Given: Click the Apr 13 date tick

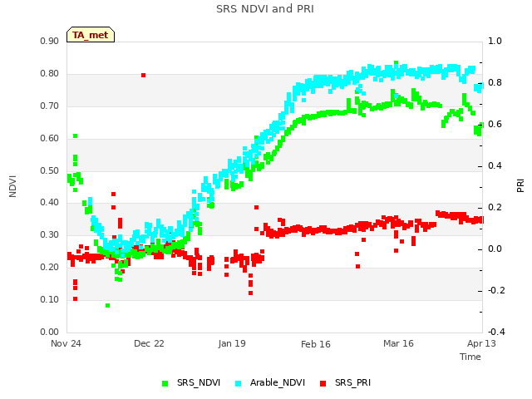Looking at the screenshot, I should (x=481, y=343).
